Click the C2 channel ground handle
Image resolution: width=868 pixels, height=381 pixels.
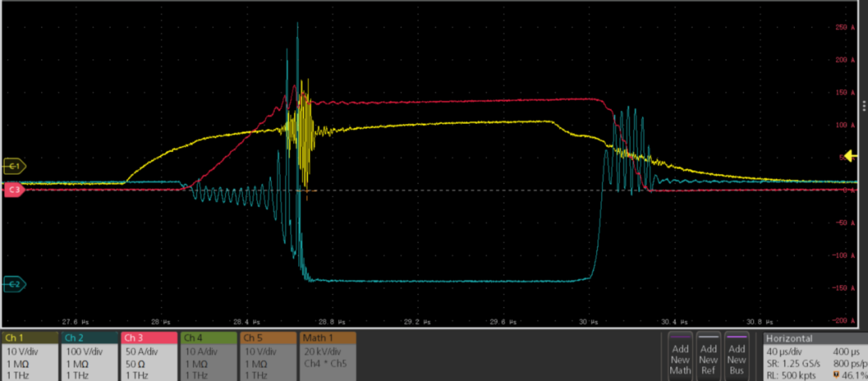pos(14,284)
